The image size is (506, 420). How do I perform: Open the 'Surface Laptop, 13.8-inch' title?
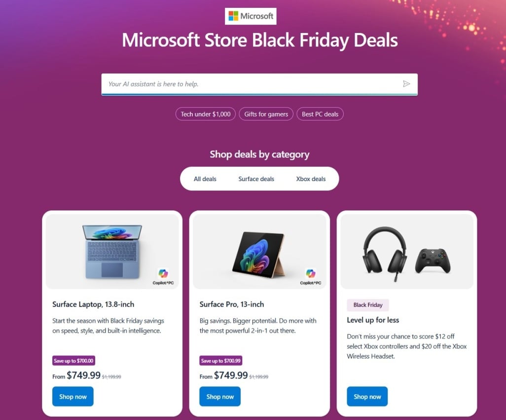click(93, 304)
